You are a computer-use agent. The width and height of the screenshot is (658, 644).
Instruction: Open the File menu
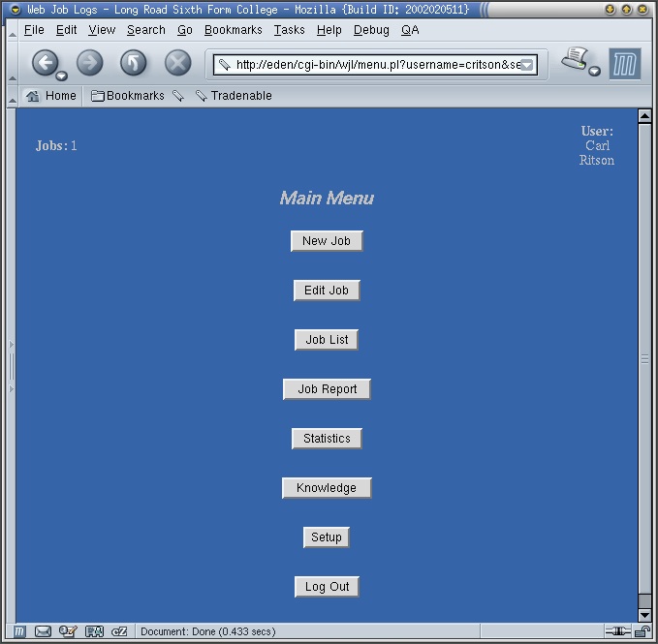coord(34,30)
